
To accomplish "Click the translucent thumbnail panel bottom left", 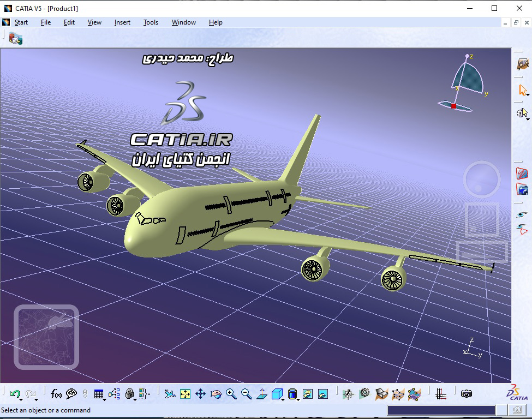I will click(46, 337).
